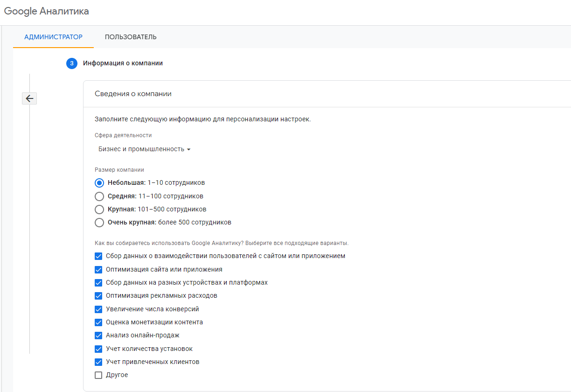Check the Другое checkbox
Screen dimensions: 571x392
pos(98,375)
